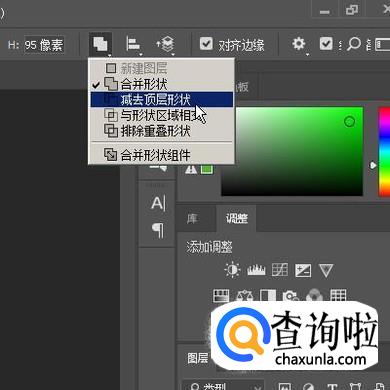The height and width of the screenshot is (390, 390).
Task: Toggle the checkbox next to search icon
Action: coord(326,44)
